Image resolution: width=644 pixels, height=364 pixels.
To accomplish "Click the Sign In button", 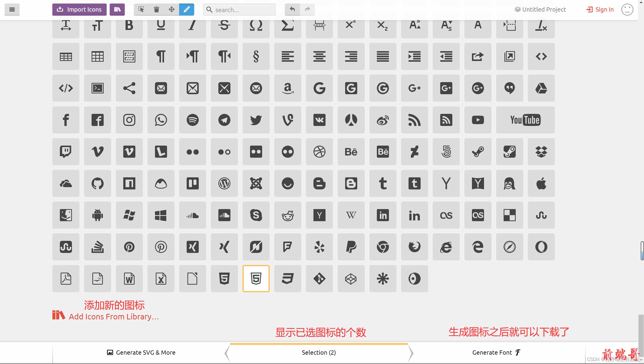I will (x=600, y=9).
